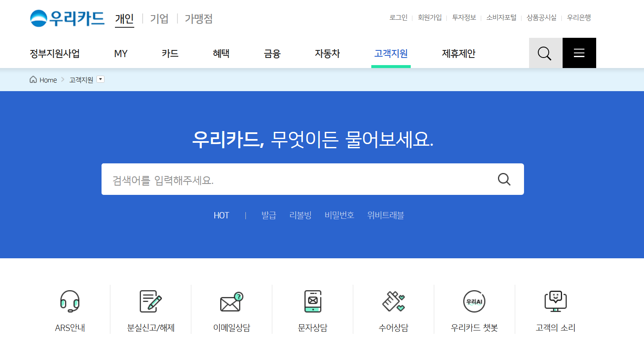Click the 문자상담 label

click(313, 328)
